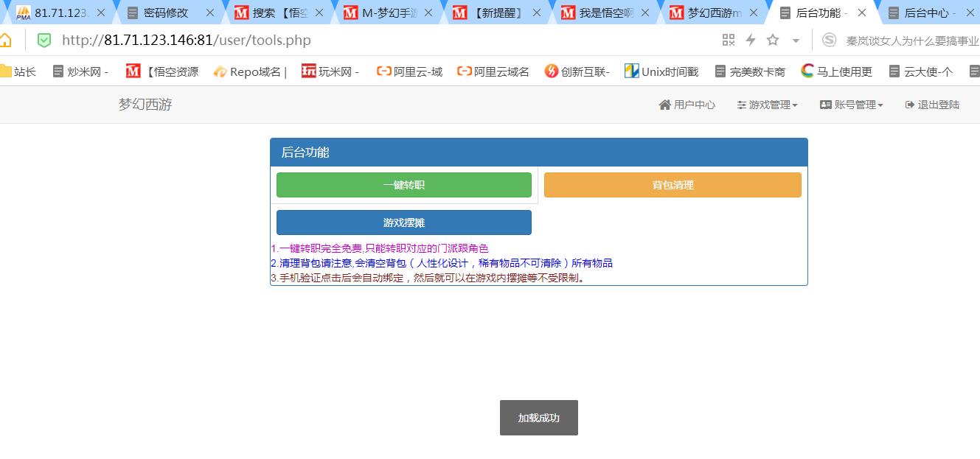Image resolution: width=980 pixels, height=459 pixels.
Task: Go to 用户中心 page
Action: pos(687,105)
